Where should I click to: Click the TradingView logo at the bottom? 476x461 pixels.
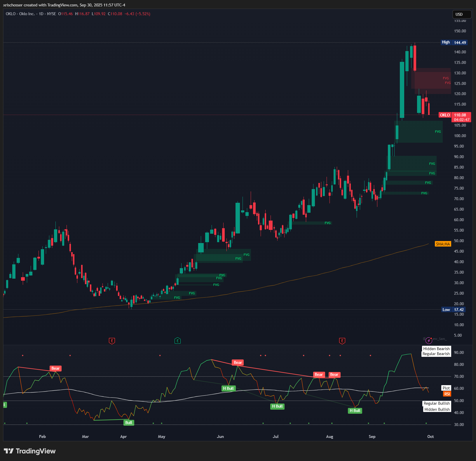(30, 451)
